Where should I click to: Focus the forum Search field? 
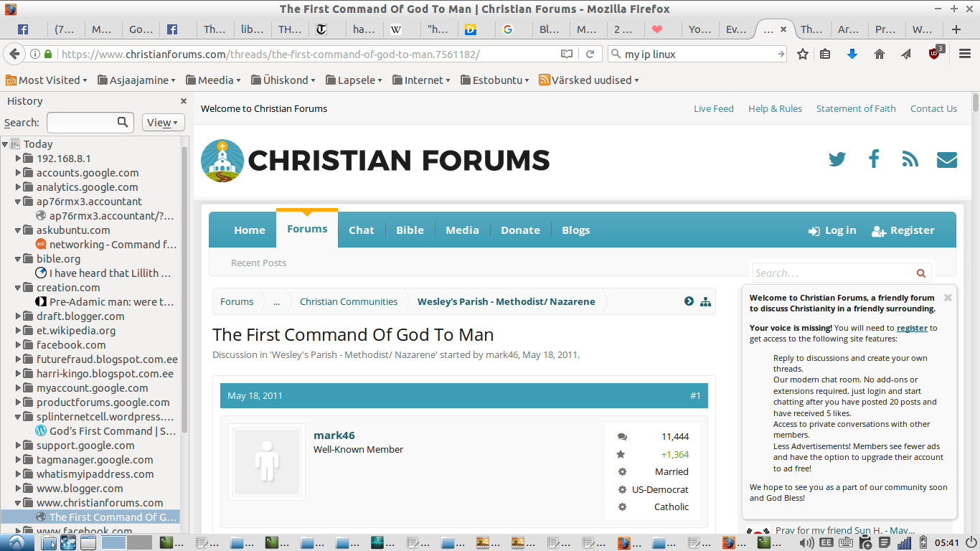(x=832, y=273)
